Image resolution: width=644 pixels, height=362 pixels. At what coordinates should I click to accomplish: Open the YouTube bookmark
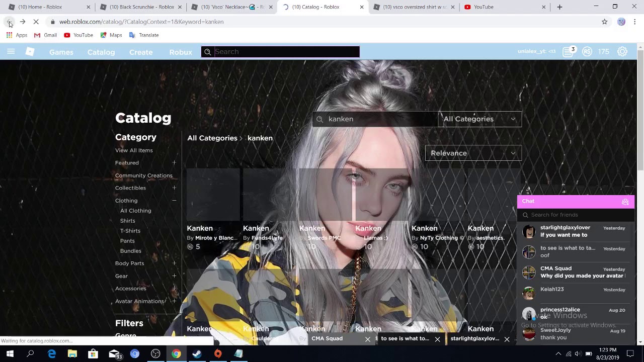pos(78,35)
